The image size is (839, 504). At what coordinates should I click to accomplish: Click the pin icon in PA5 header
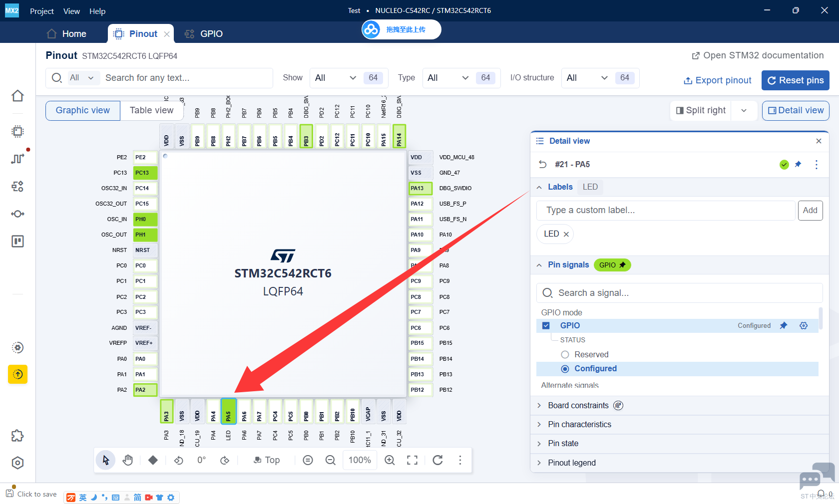(798, 164)
